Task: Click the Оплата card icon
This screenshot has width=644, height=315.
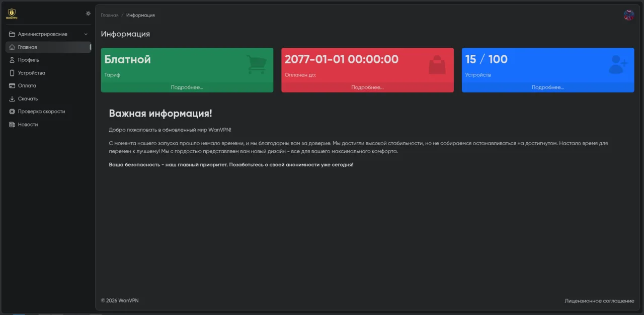Action: (x=12, y=86)
